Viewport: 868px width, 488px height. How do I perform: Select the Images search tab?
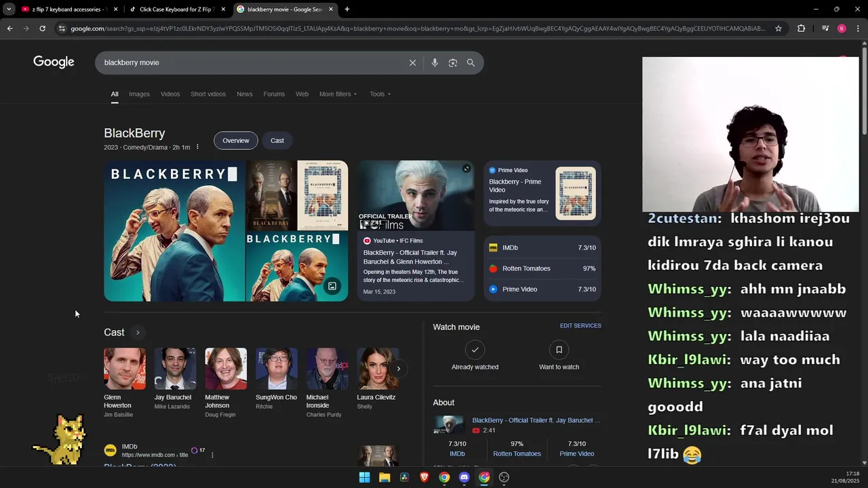point(139,94)
